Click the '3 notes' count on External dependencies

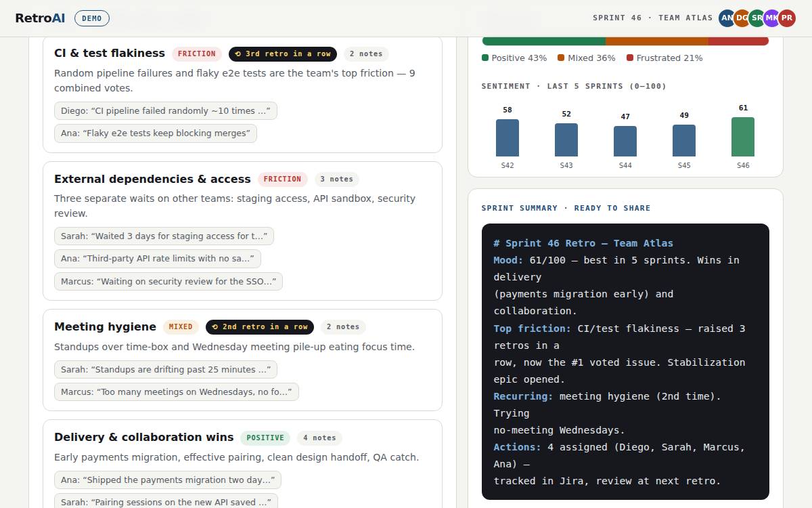point(337,179)
